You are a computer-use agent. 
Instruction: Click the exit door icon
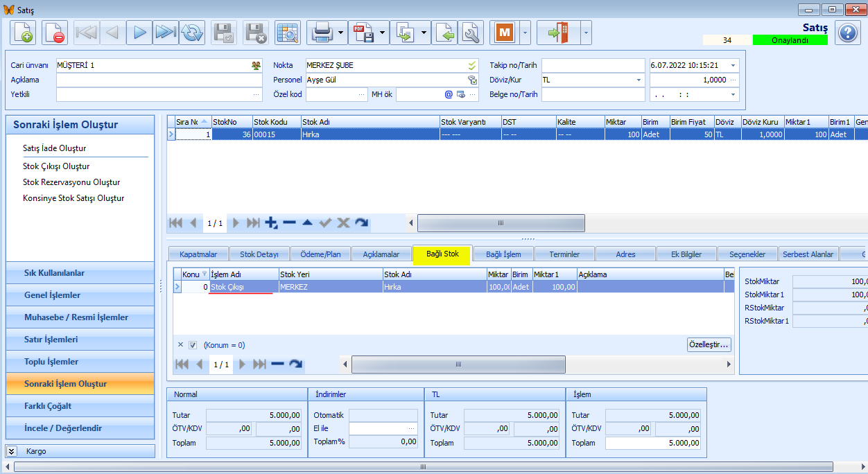click(x=558, y=33)
